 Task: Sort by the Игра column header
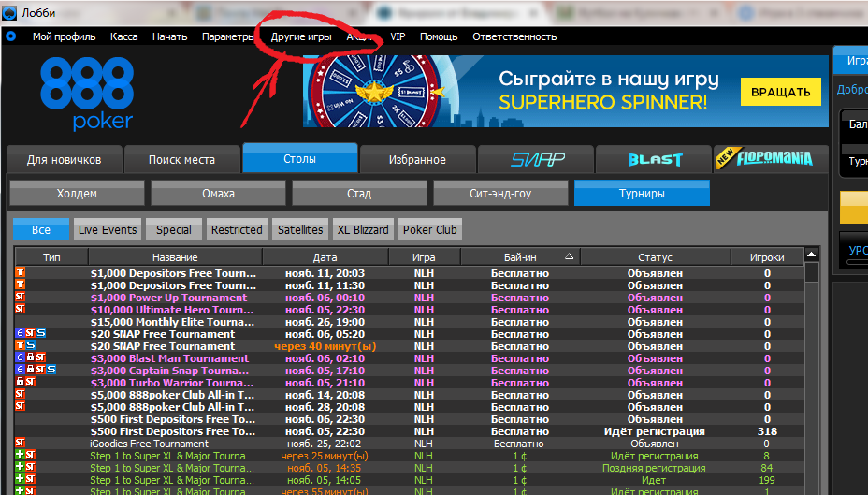424,257
